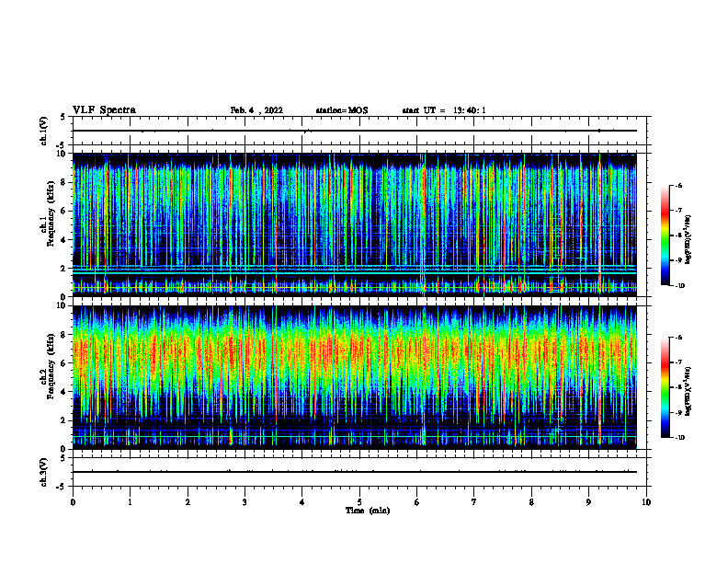Click time axis tick label "7"
The width and height of the screenshot is (728, 563).
pos(474,502)
